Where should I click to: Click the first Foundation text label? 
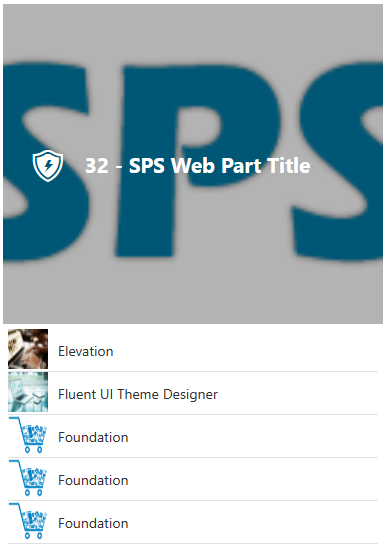pyautogui.click(x=93, y=437)
